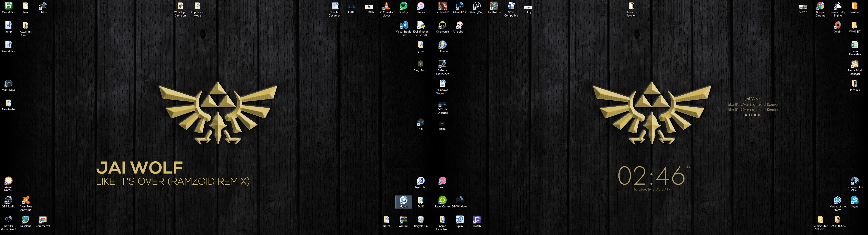Launch Visual Studio Code icon
Screen dimensions: 868x235
pos(403,29)
